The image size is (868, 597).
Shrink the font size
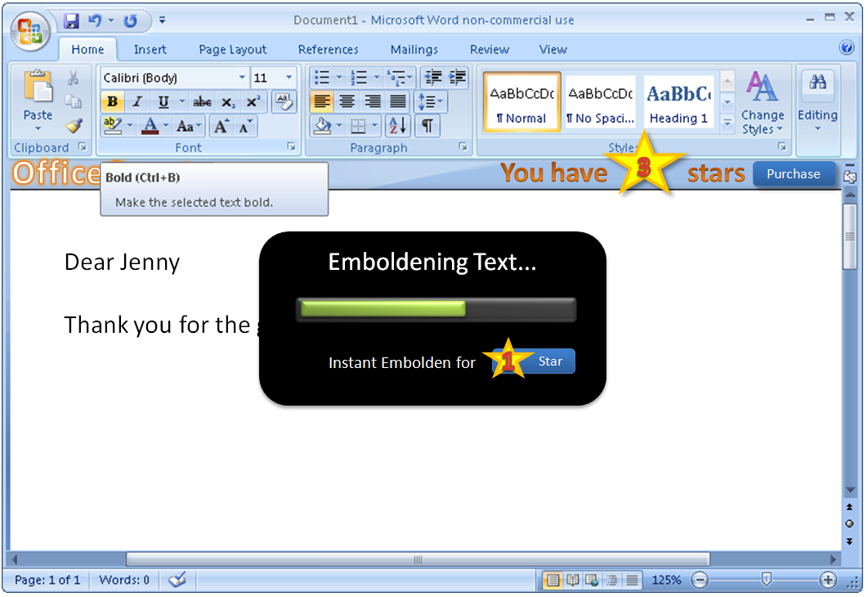244,126
